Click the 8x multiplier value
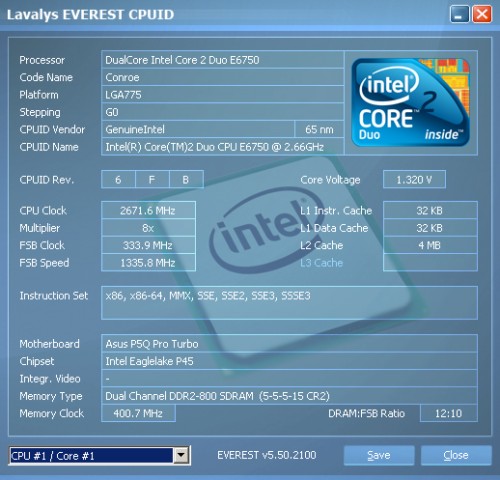 click(x=148, y=228)
